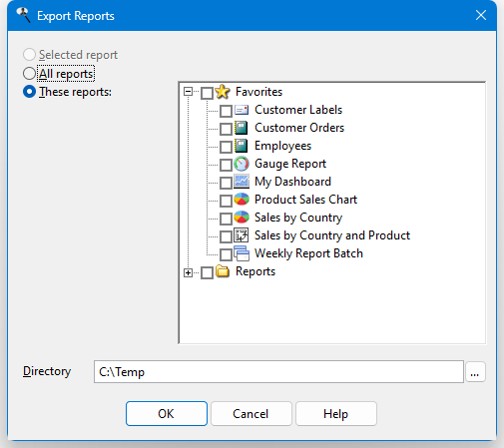Collapse the Favorites tree node

(188, 92)
